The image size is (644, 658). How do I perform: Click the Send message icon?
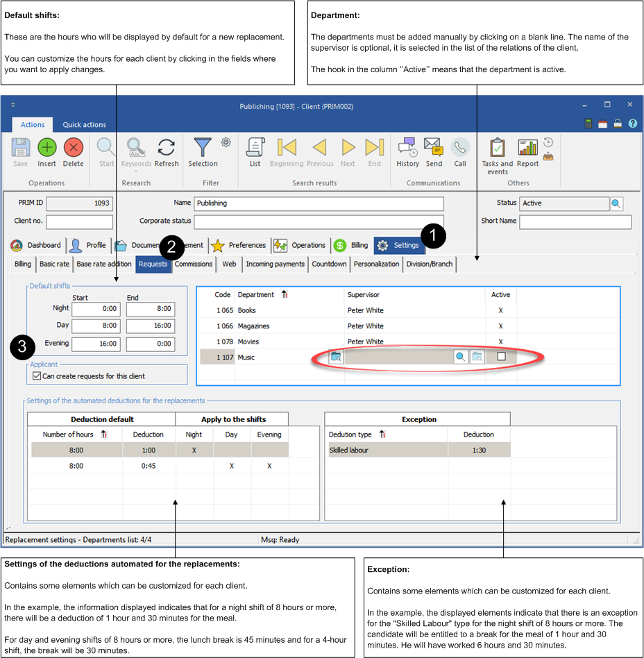(434, 148)
